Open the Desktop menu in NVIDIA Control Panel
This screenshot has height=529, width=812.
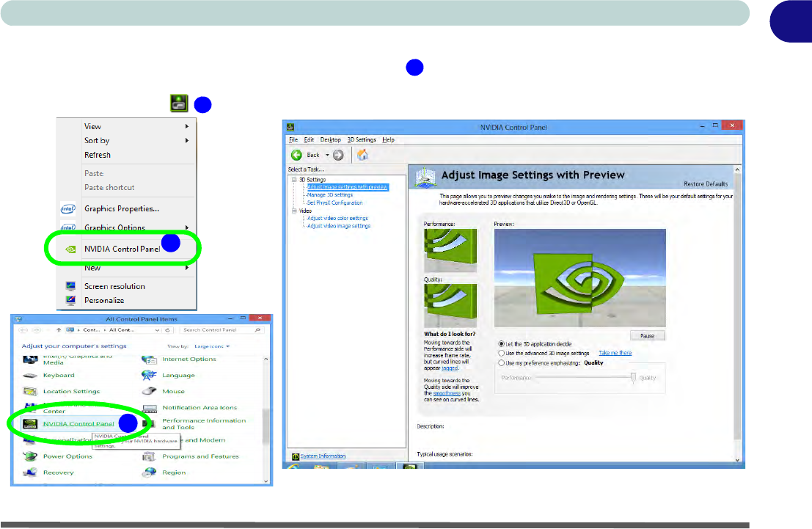point(330,140)
